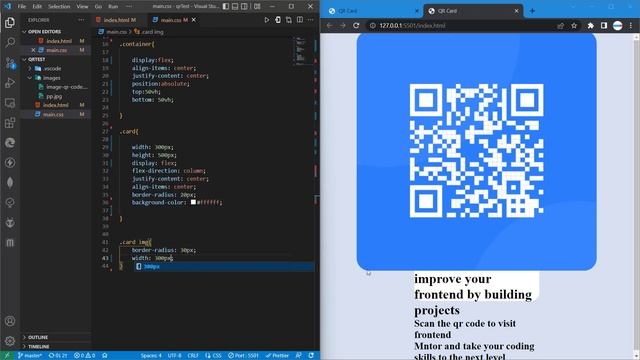
Task: Open the File menu
Action: pos(22,7)
